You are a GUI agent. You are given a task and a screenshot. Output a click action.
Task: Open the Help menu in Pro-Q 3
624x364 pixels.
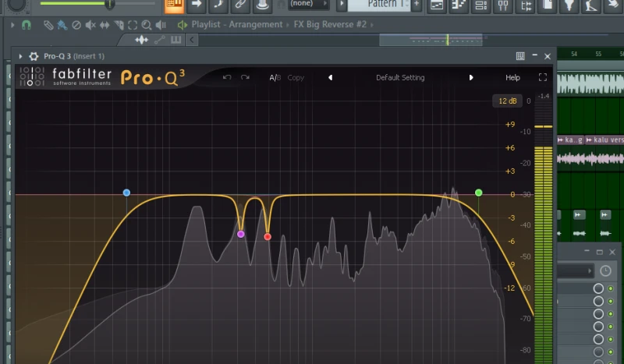coord(512,78)
